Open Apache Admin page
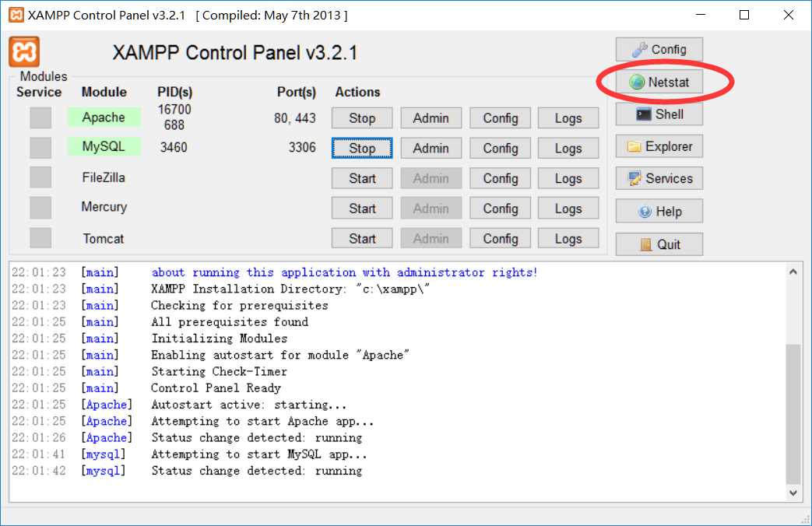Image resolution: width=812 pixels, height=526 pixels. point(431,118)
